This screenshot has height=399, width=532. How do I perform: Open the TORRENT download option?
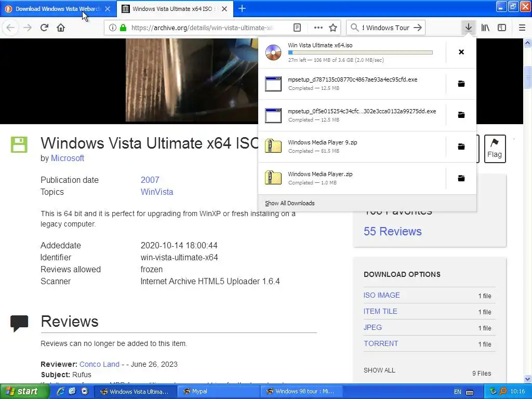[x=381, y=343]
